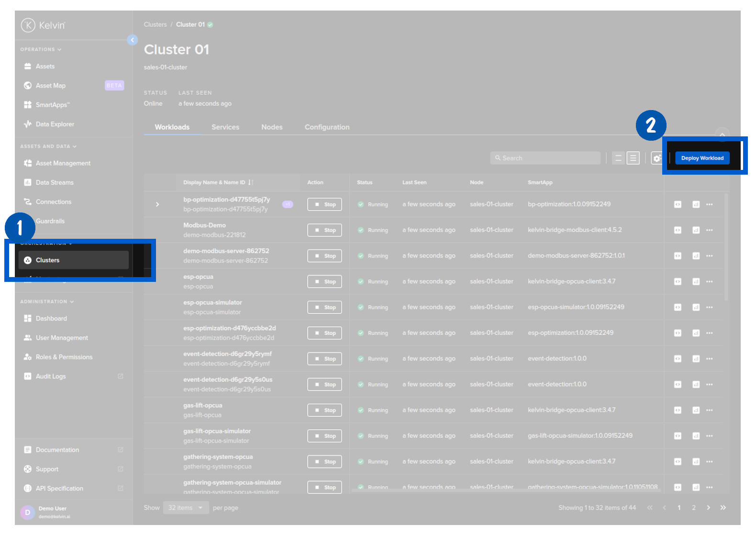
Task: Collapse the sidebar with arrow button
Action: click(133, 40)
